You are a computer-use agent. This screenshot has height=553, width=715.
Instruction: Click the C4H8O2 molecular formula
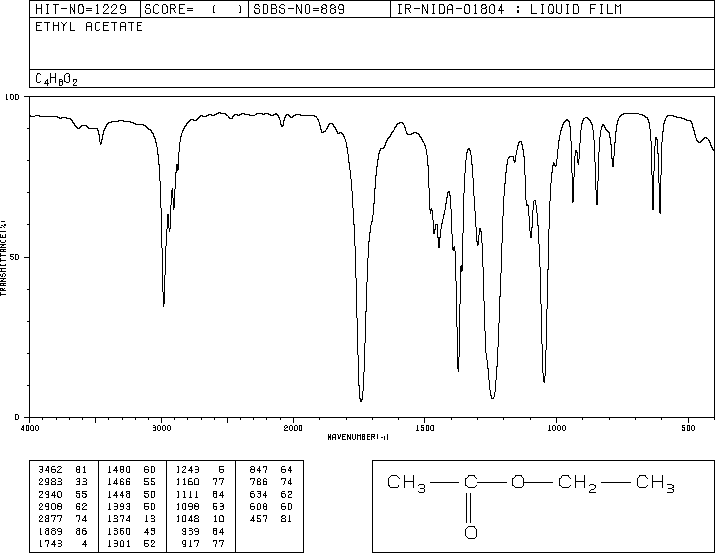[56, 79]
